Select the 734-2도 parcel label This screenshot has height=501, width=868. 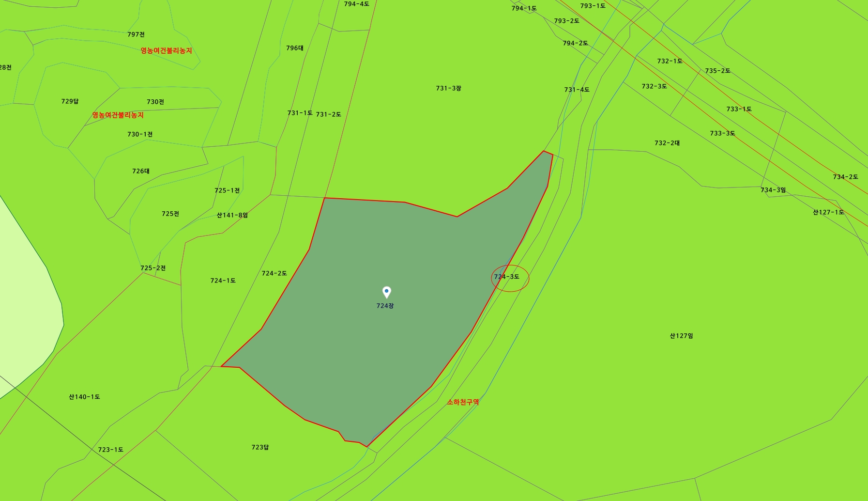[x=846, y=177]
